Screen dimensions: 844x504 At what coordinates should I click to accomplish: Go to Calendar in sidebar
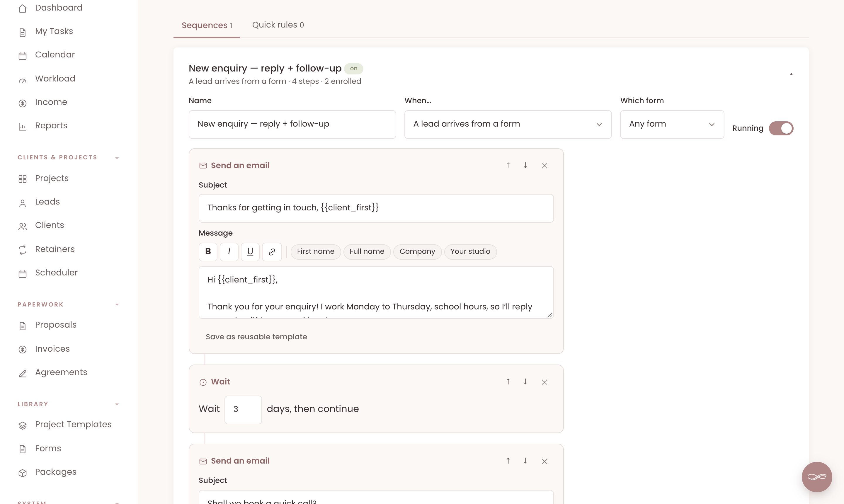[x=55, y=55]
